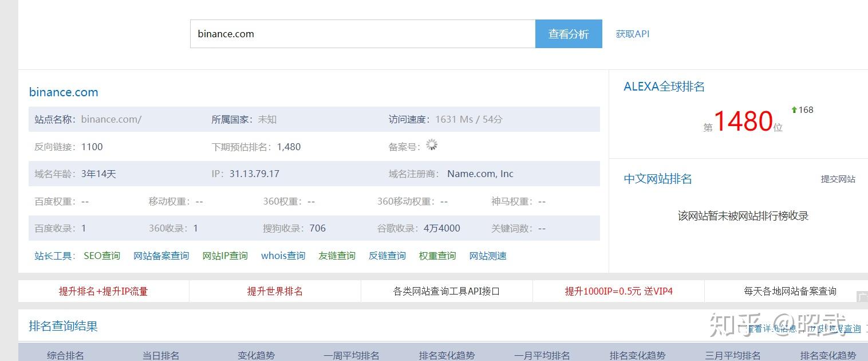Open the 权重查询 link
868x361 pixels.
pyautogui.click(x=437, y=256)
